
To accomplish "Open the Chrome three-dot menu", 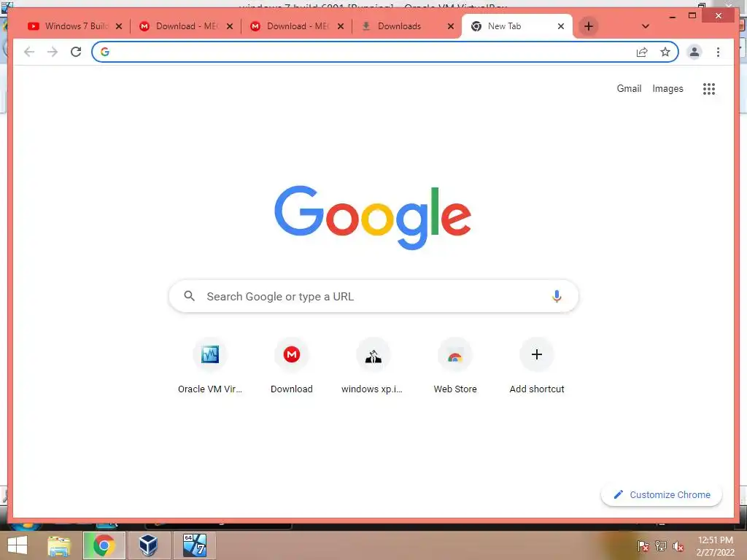I will pyautogui.click(x=718, y=52).
